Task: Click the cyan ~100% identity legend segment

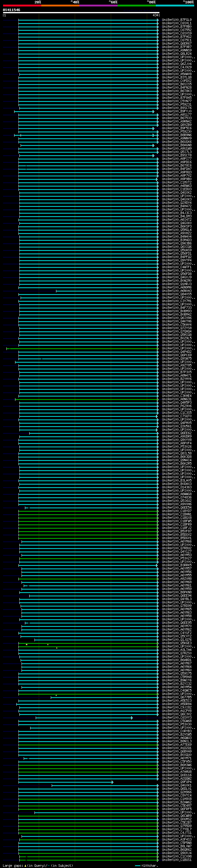Action: coord(175,6)
